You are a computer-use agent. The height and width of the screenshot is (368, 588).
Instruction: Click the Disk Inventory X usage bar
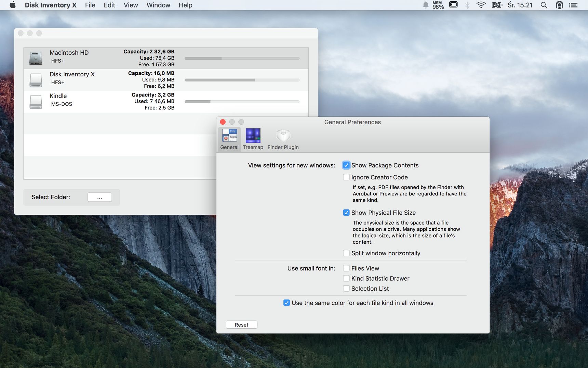click(x=242, y=80)
